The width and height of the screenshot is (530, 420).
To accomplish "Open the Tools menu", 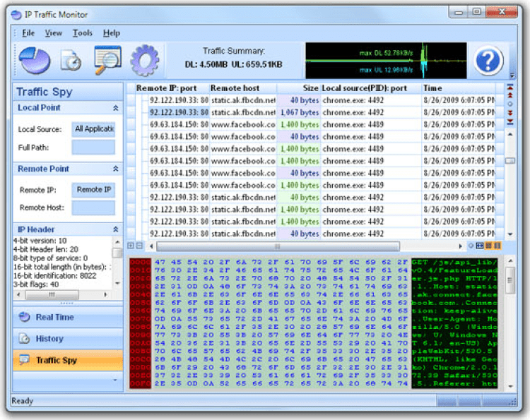I will 83,33.
